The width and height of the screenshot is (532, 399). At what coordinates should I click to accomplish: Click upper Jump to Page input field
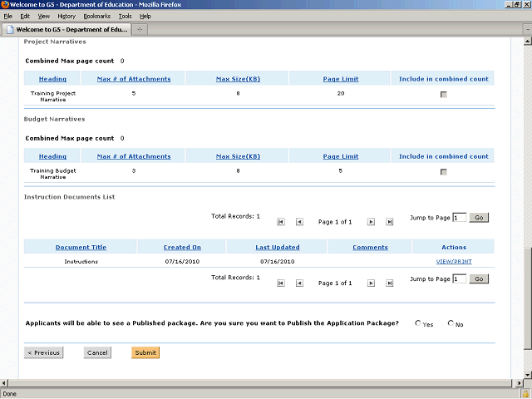coord(460,218)
